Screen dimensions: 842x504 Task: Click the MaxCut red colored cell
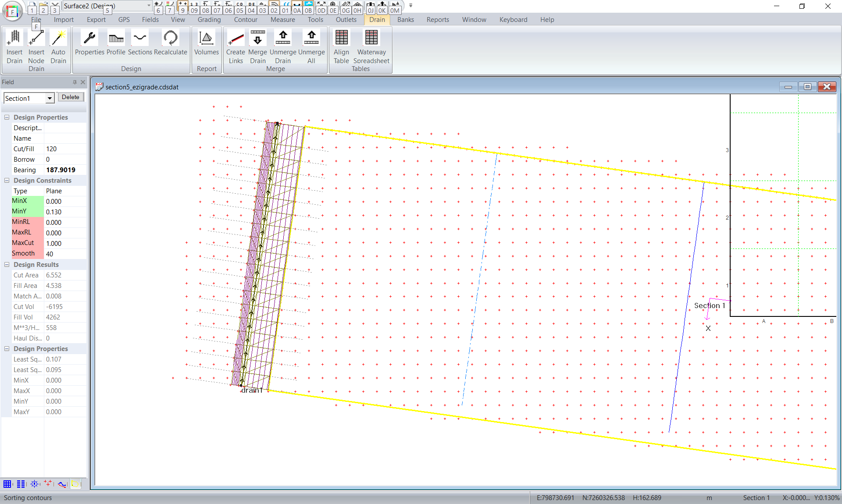(27, 243)
